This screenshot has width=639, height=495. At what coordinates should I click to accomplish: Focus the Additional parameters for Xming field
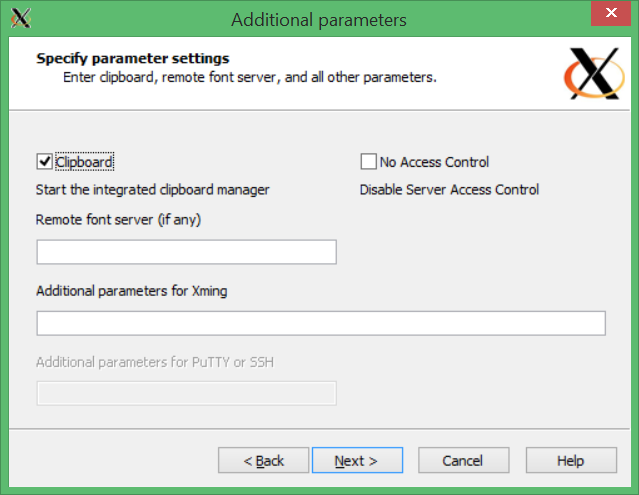tap(321, 323)
